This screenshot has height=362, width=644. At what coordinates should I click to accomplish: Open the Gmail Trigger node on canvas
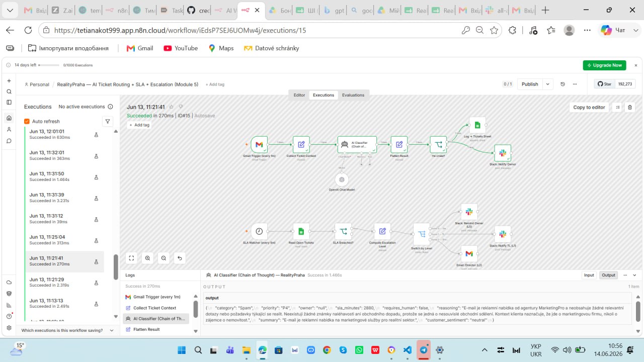pyautogui.click(x=259, y=145)
